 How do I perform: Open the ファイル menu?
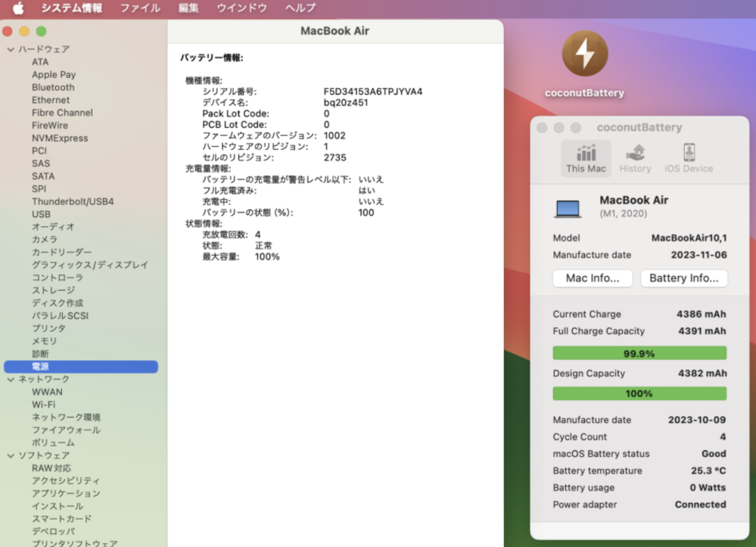(140, 8)
